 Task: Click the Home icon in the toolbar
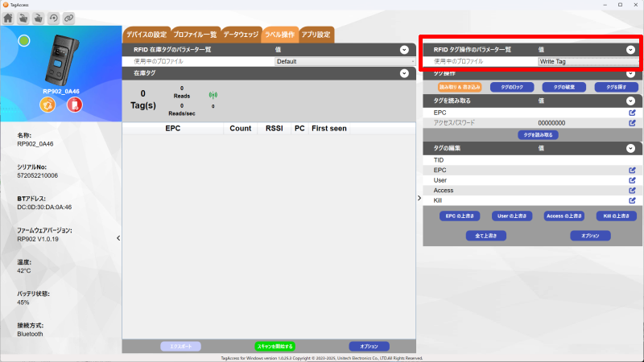8,17
